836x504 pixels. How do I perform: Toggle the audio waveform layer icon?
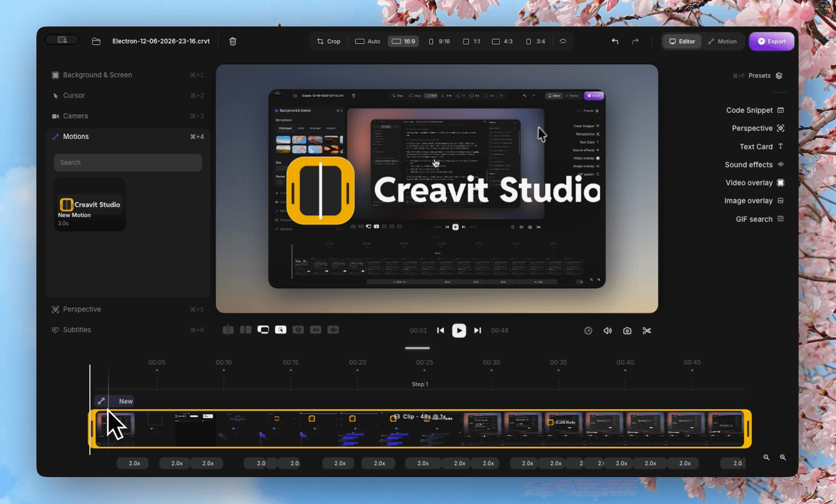[x=333, y=330]
